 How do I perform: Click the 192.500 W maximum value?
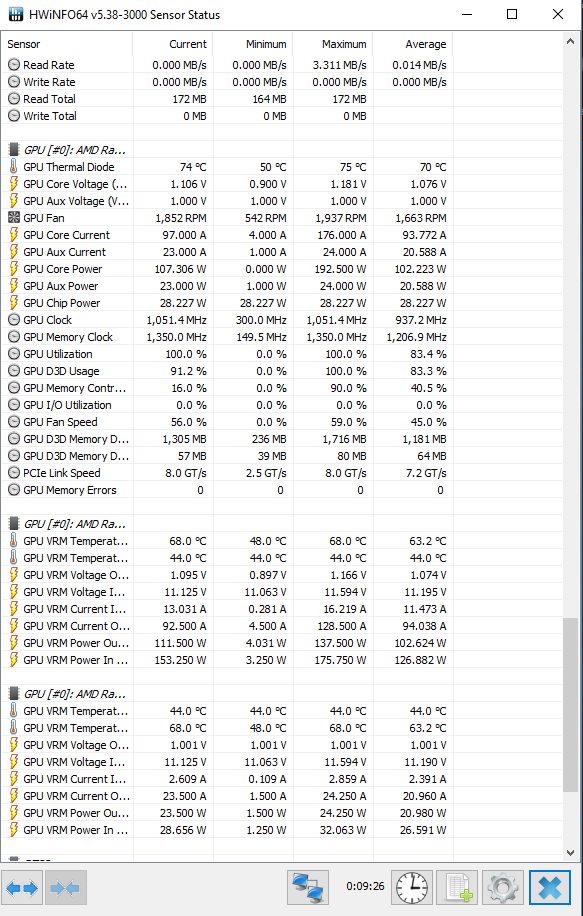(x=340, y=269)
